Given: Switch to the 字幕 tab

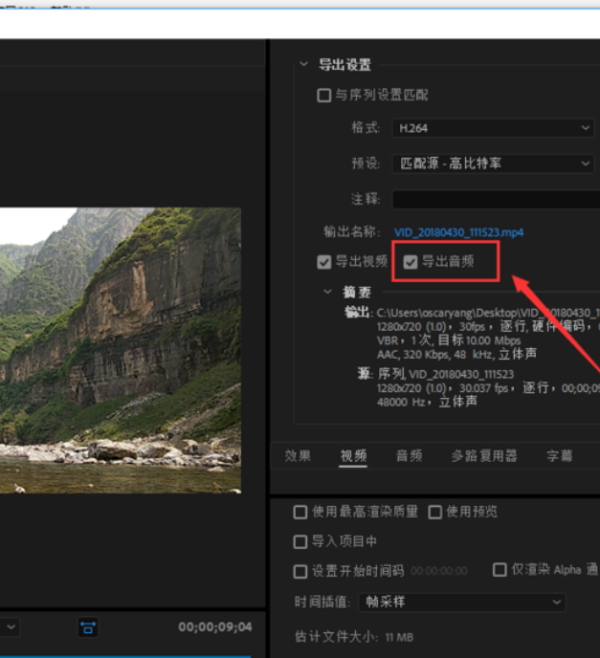Looking at the screenshot, I should (x=560, y=456).
